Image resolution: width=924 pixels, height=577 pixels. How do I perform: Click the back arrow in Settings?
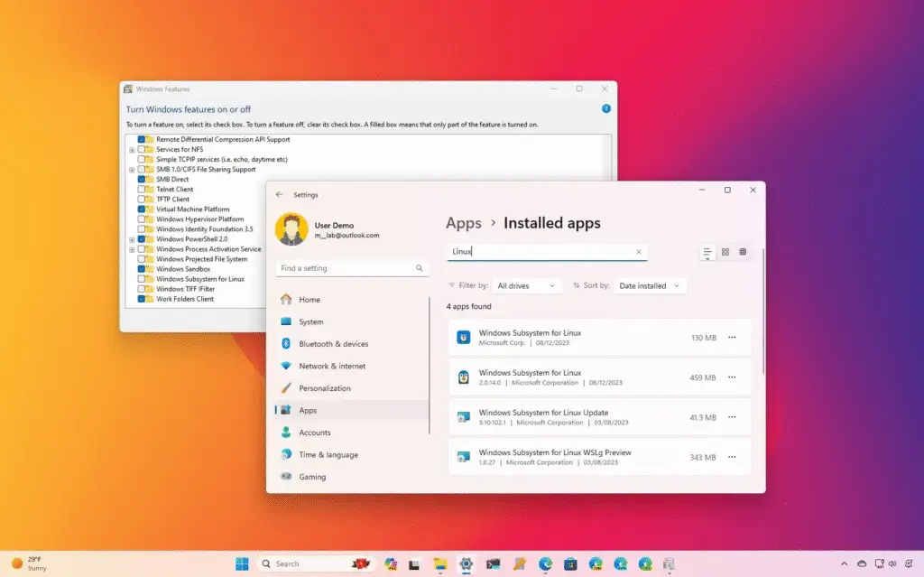coord(281,194)
